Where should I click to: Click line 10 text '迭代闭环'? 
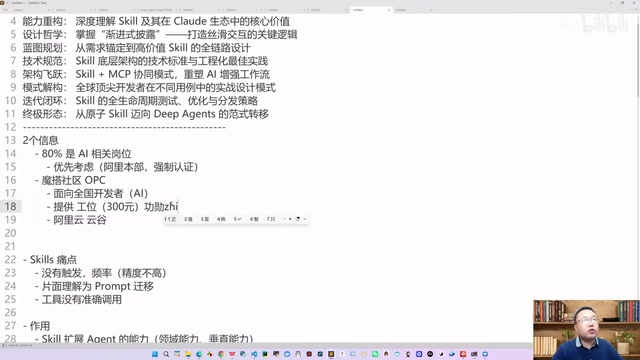[x=42, y=101]
